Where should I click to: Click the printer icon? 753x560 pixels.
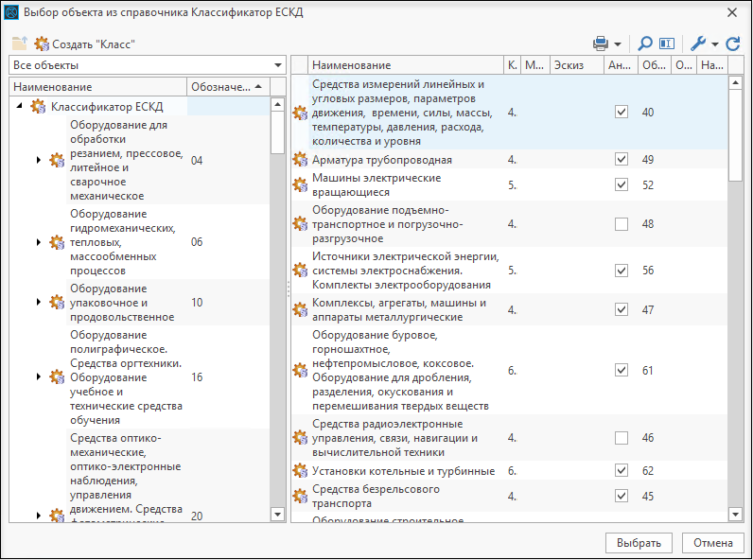click(601, 44)
